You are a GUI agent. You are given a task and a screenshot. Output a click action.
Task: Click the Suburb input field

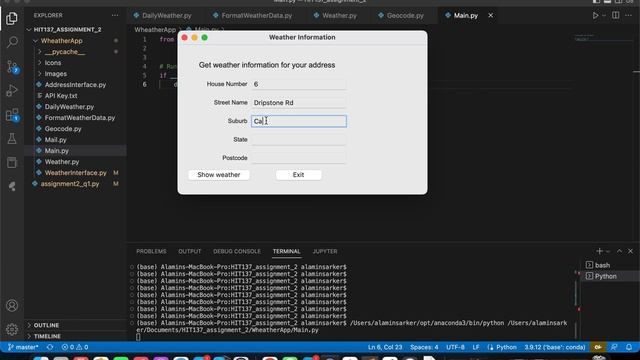[x=299, y=121]
